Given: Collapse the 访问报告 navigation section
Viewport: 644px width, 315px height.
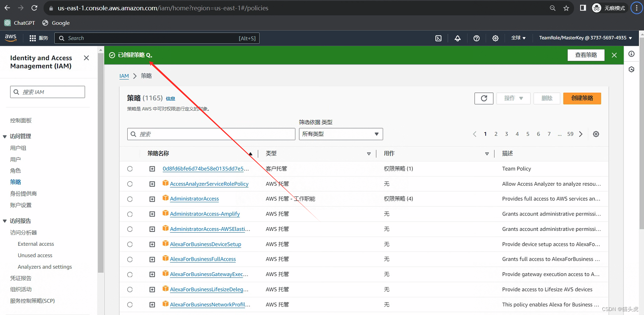Looking at the screenshot, I should (x=5, y=221).
